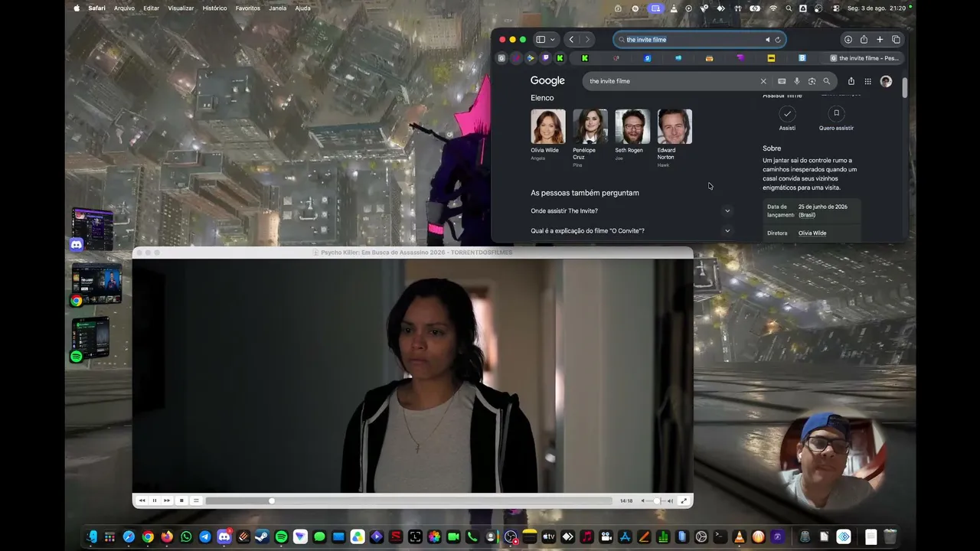Open the Arquivo menu

click(124, 8)
